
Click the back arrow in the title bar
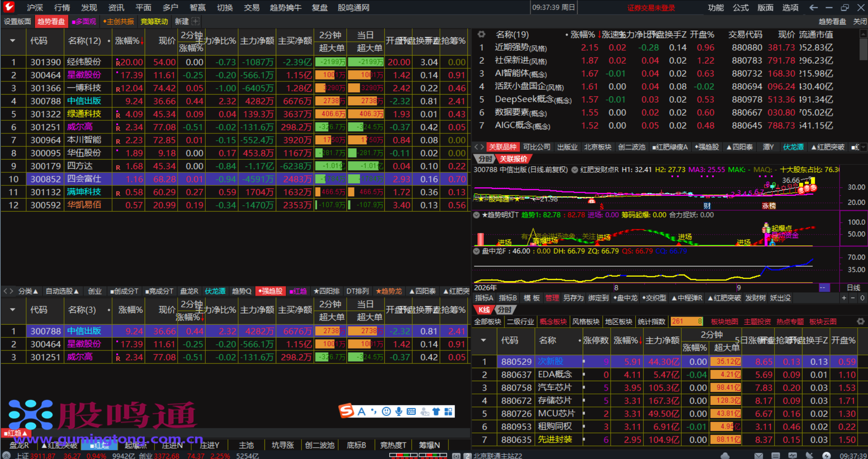pos(814,8)
